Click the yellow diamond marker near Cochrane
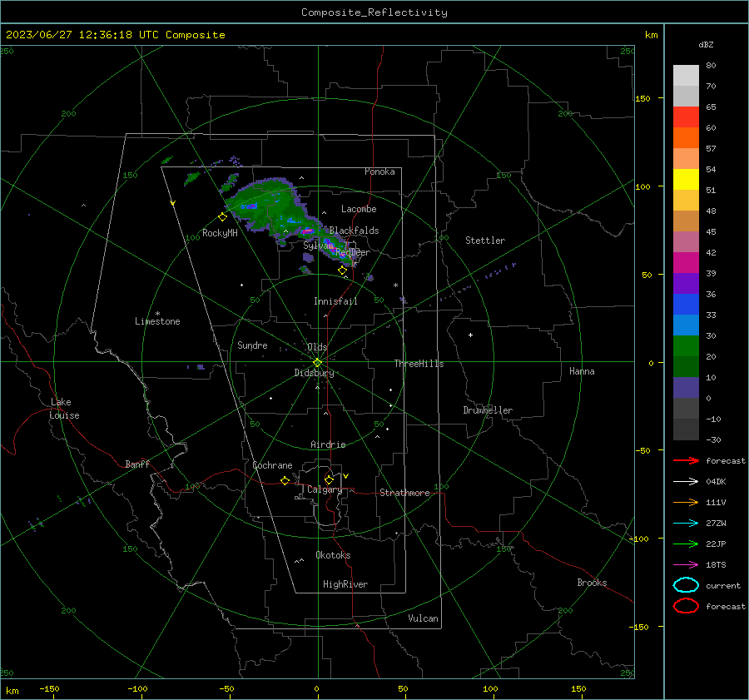 [285, 481]
